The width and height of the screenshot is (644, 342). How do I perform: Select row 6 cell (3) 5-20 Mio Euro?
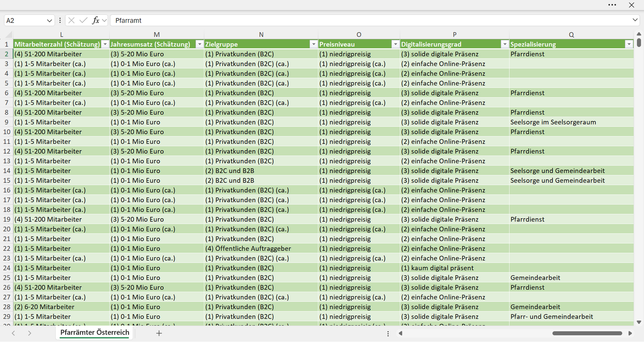157,93
